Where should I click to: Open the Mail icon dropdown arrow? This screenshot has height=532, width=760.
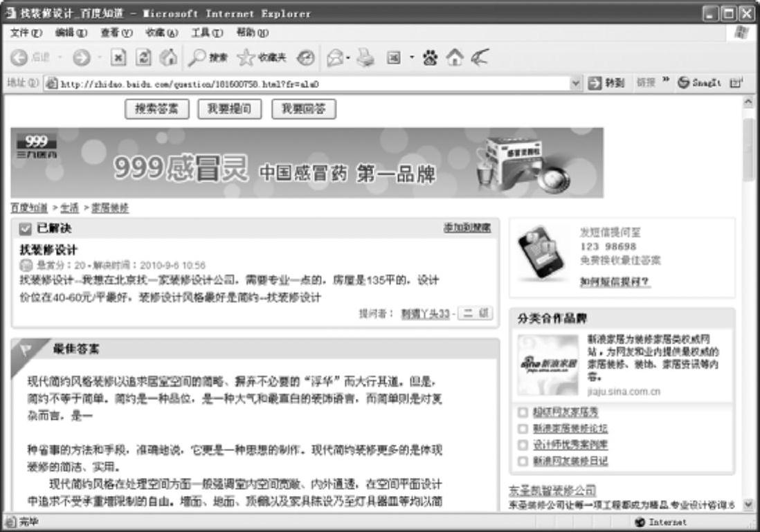coord(348,57)
